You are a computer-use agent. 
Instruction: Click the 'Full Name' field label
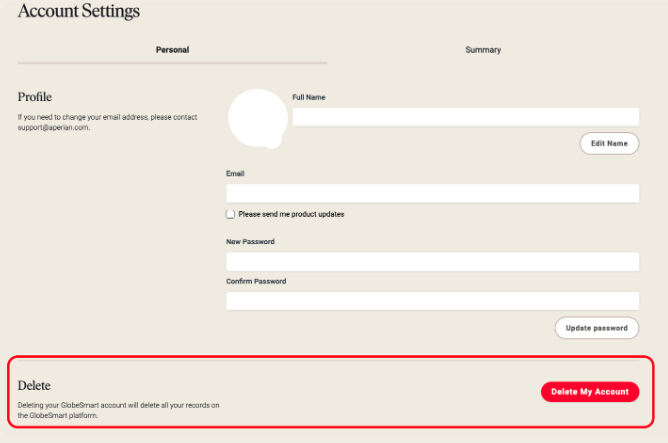click(x=308, y=97)
